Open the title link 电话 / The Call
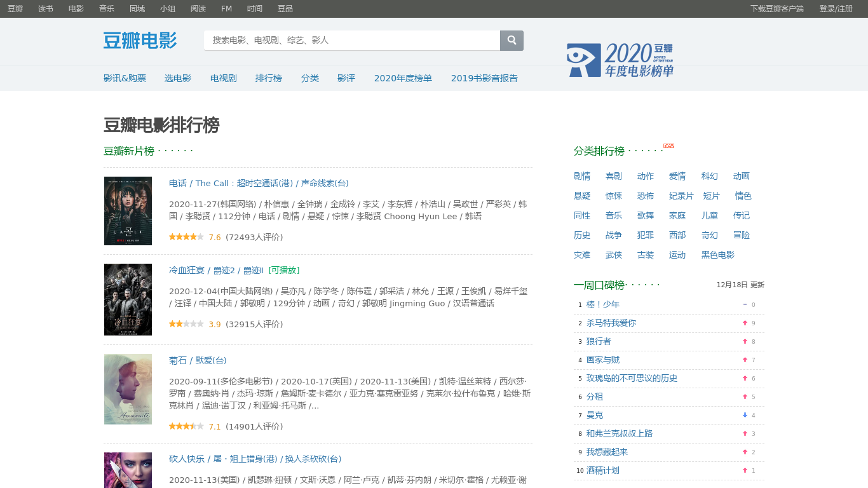Image resolution: width=868 pixels, height=488 pixels. click(x=259, y=183)
